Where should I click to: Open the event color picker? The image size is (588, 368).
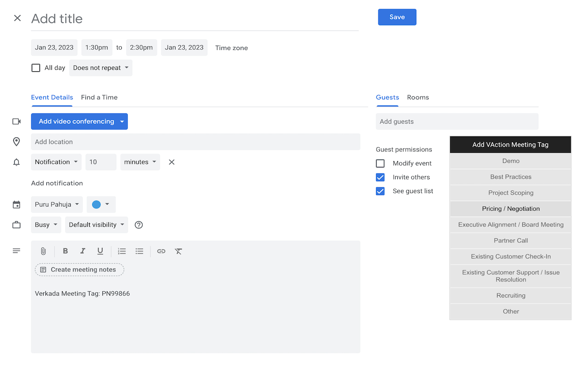pyautogui.click(x=101, y=205)
